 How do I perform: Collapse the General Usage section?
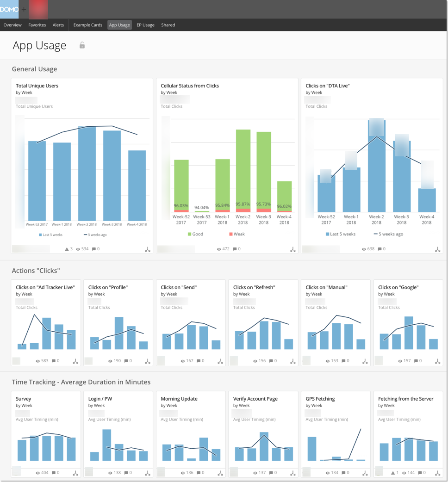34,68
